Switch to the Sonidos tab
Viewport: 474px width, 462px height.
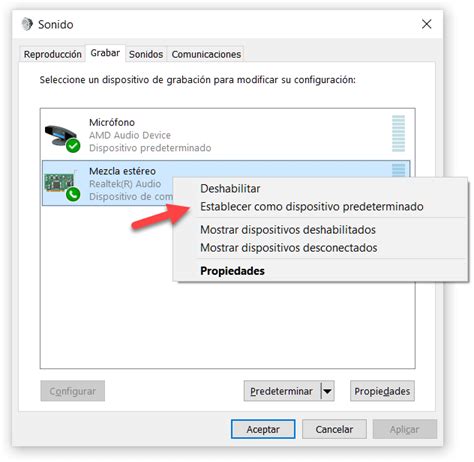146,54
